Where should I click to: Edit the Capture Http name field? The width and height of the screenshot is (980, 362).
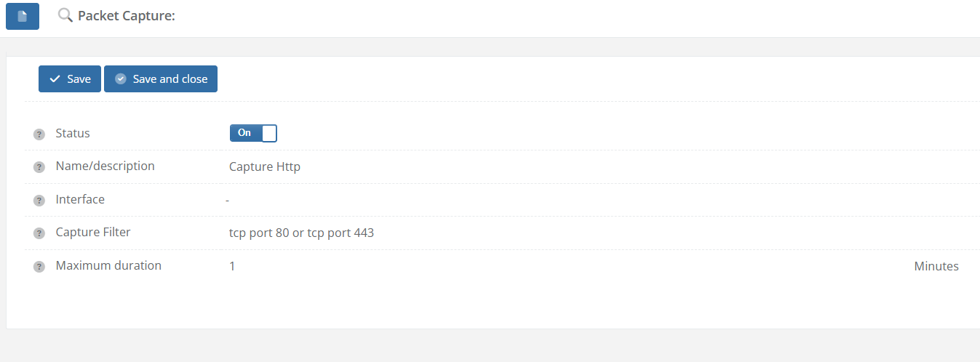pos(265,166)
